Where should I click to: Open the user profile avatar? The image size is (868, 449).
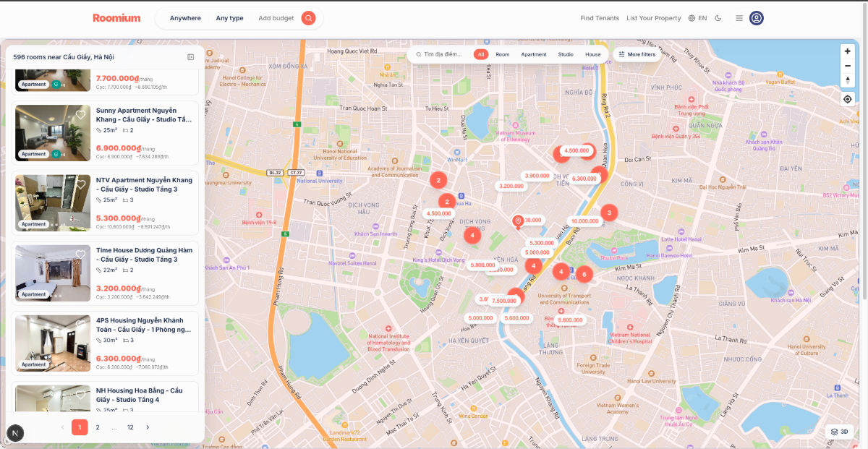click(x=757, y=18)
